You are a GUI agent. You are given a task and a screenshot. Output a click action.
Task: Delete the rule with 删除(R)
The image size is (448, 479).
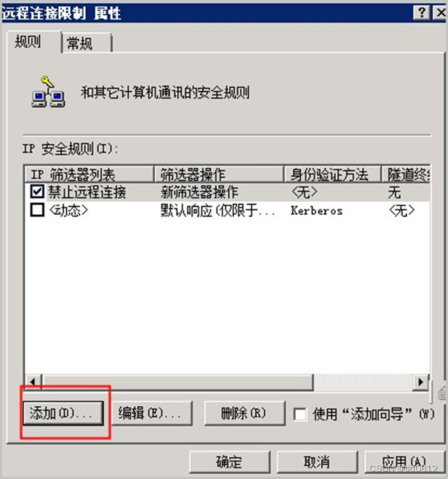pos(244,413)
